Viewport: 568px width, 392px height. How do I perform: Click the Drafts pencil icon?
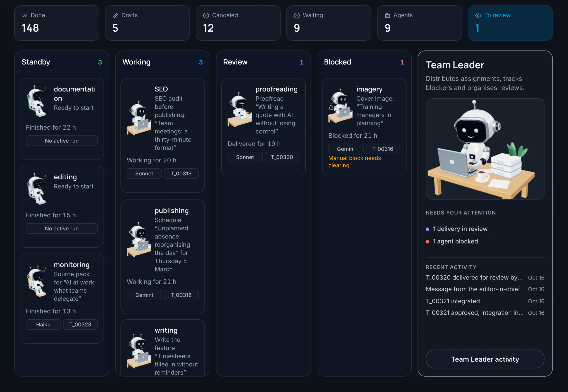(115, 15)
